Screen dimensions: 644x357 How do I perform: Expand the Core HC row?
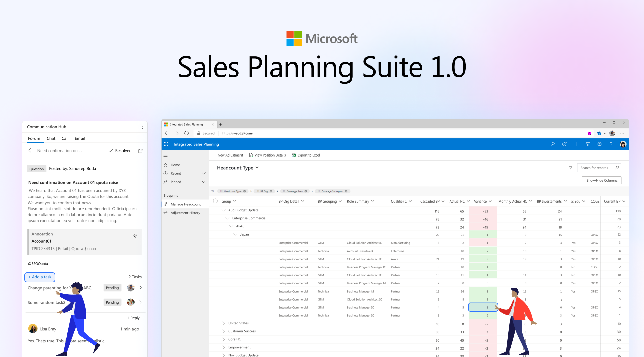224,339
